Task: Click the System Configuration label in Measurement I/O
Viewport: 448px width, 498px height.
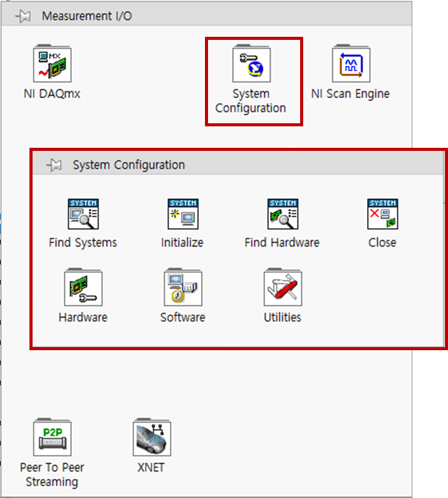Action: 250,101
